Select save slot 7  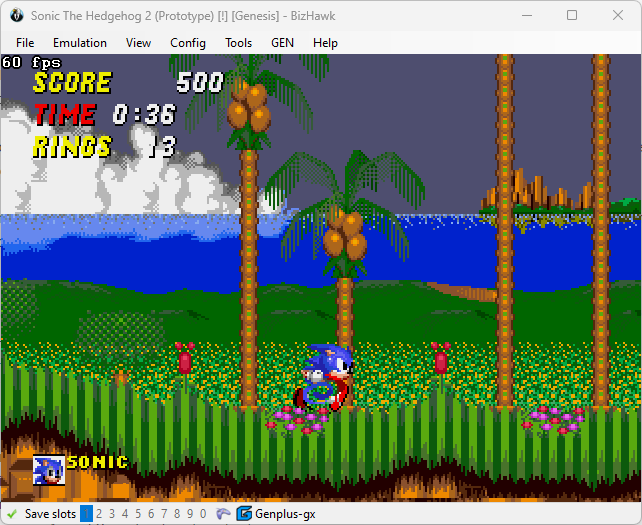coord(164,514)
